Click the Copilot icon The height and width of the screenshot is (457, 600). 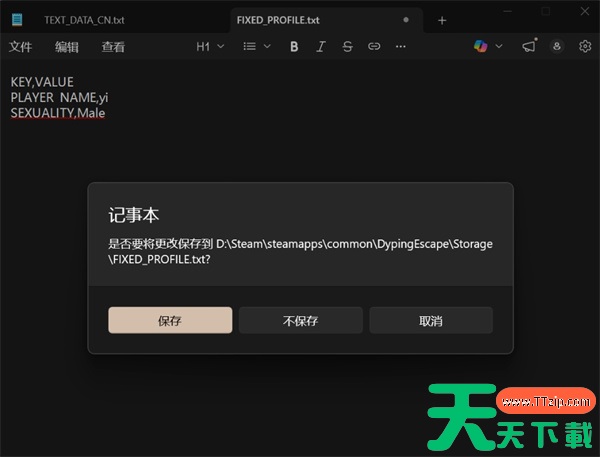coord(481,46)
